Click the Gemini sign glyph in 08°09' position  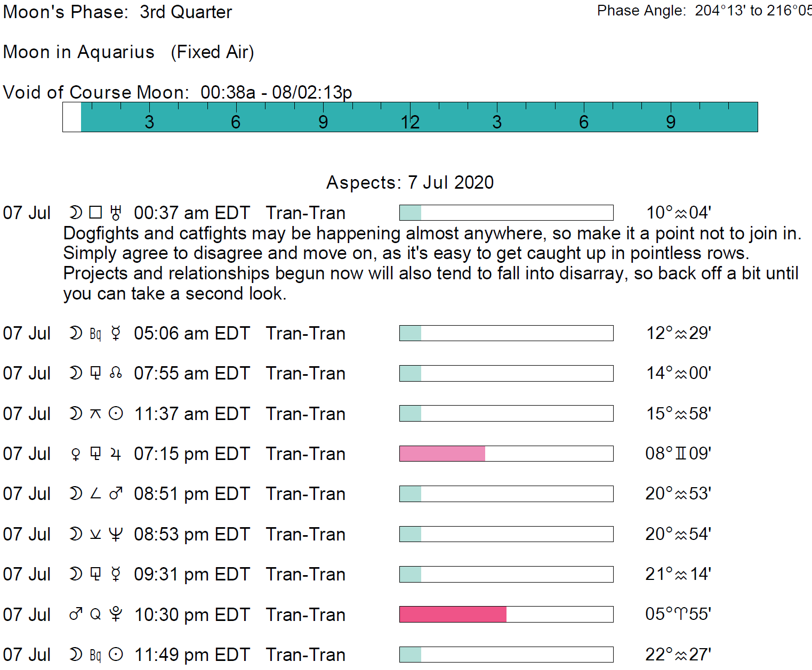click(681, 454)
